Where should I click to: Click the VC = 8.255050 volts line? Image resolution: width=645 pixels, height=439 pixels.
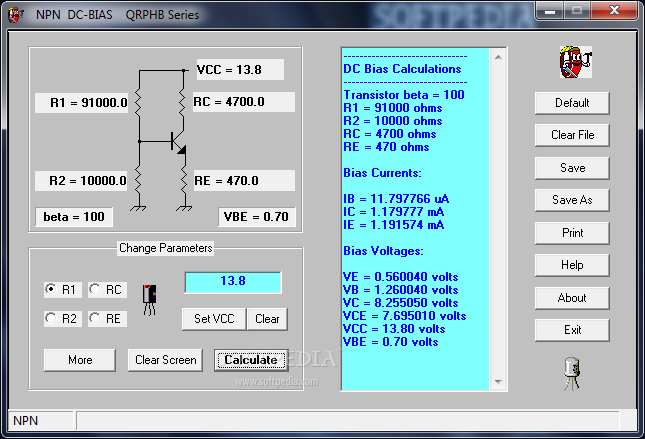401,303
